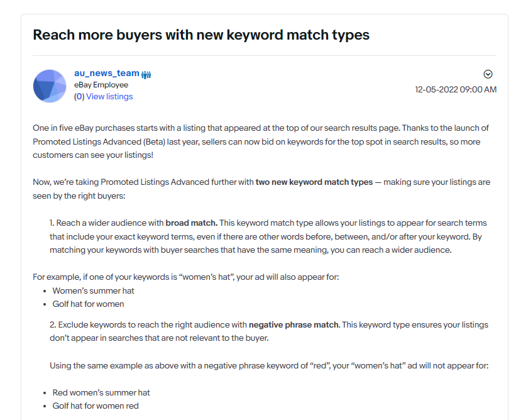Click the 12-05-2022 09:00 AM timestamp
This screenshot has height=420, width=516.
point(456,89)
